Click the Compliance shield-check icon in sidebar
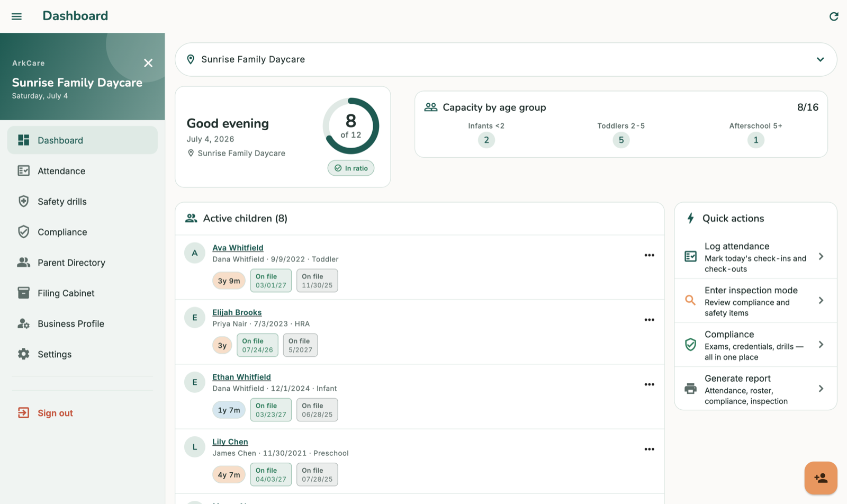 (24, 232)
